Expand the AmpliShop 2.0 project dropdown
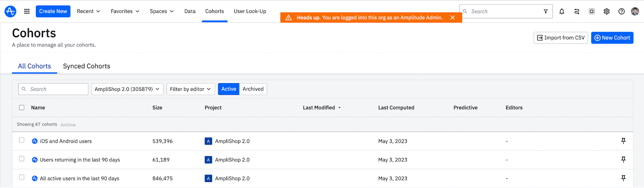This screenshot has width=644, height=188. pyautogui.click(x=127, y=89)
